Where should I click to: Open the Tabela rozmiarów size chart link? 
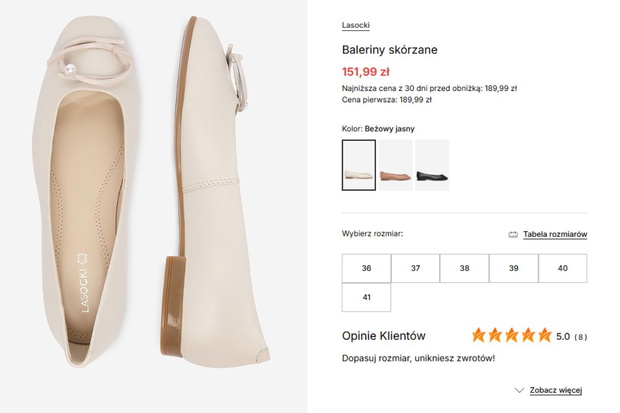[x=555, y=234]
